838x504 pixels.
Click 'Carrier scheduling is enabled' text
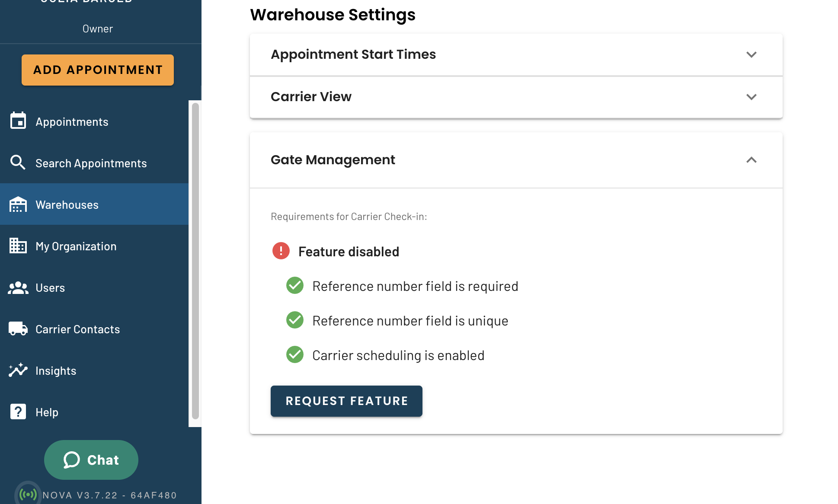(x=398, y=355)
